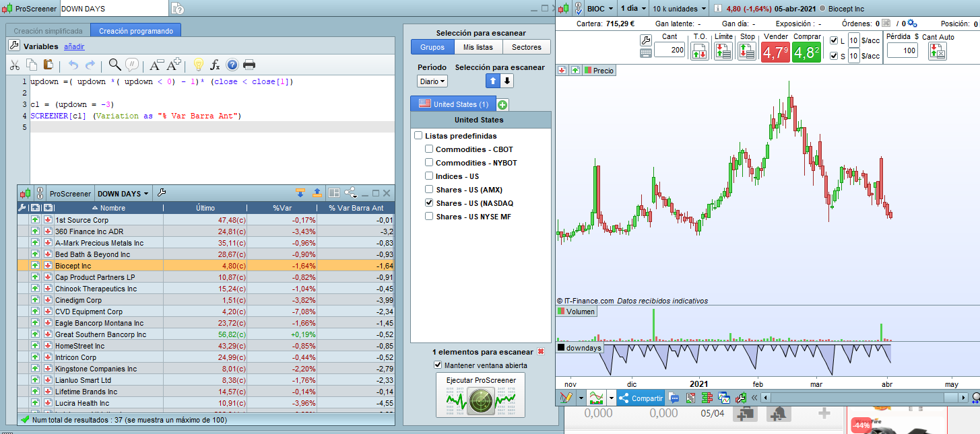Click the keyboard icon beside Cant field
This screenshot has height=434, width=980.
pos(646,53)
